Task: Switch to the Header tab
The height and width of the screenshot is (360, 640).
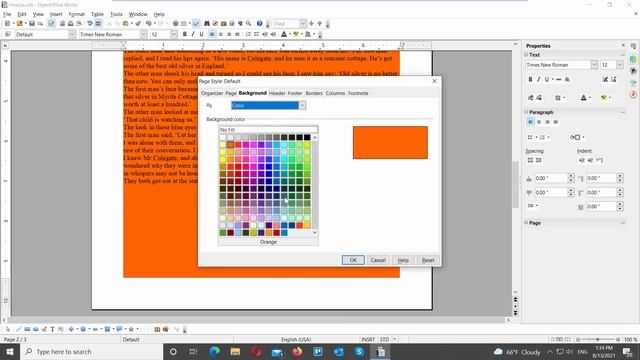Action: pos(277,93)
